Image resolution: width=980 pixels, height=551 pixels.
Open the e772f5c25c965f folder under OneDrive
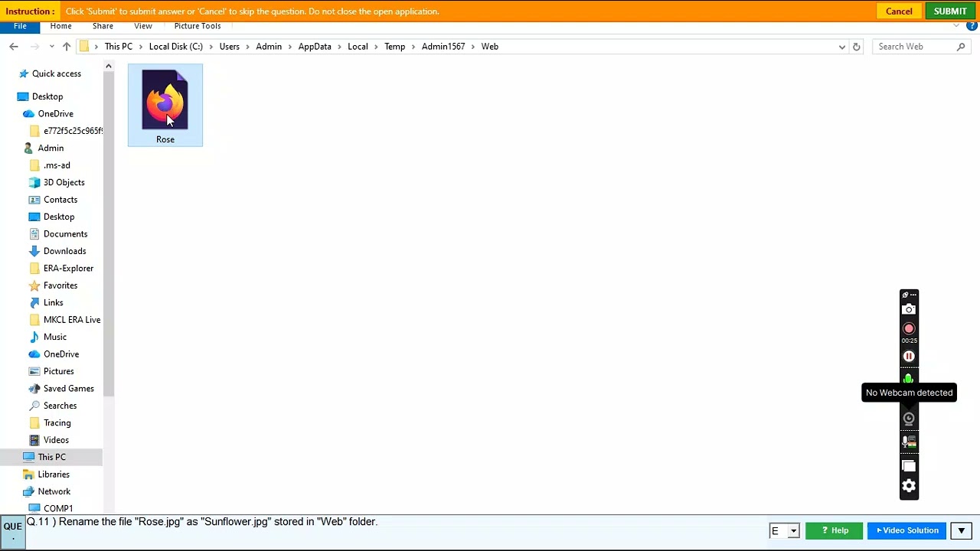(73, 131)
